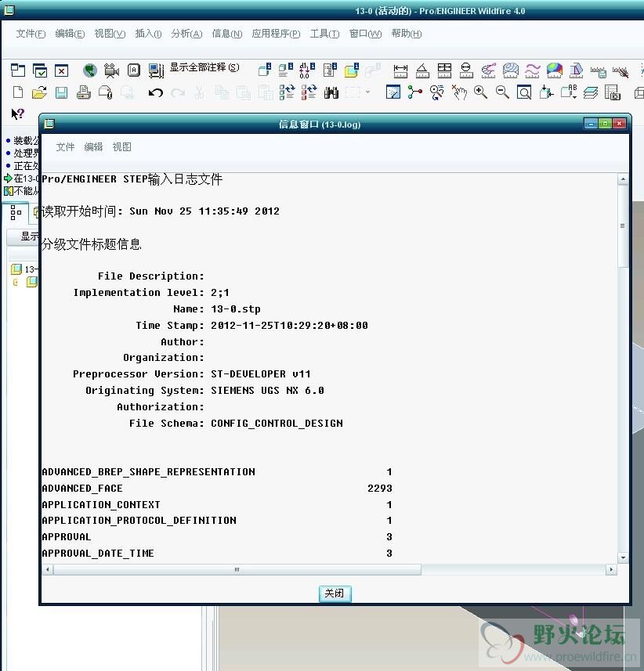644x671 pixels.
Task: Open the 插入(I) main menu
Action: point(148,34)
